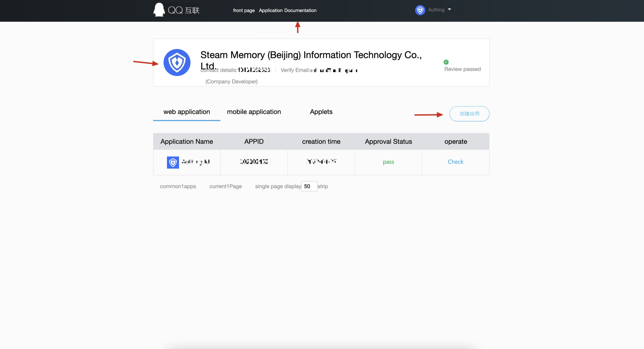Image resolution: width=644 pixels, height=349 pixels.
Task: Click the single page display count field
Action: coord(309,186)
